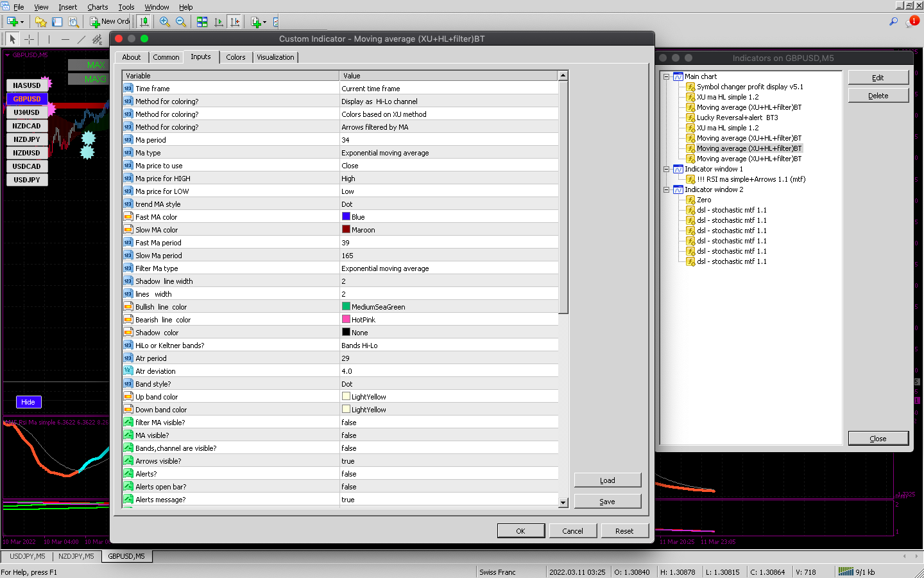
Task: Click the Reset button in dialog
Action: click(x=624, y=531)
